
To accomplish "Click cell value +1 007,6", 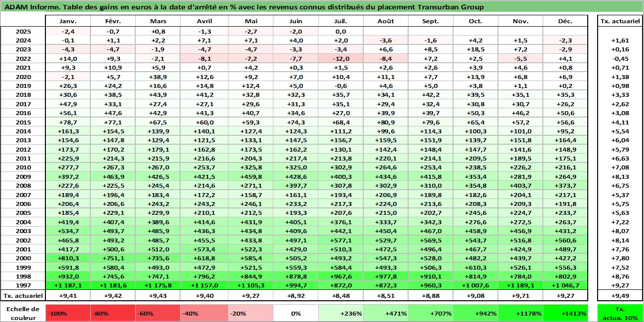I will point(475,285).
